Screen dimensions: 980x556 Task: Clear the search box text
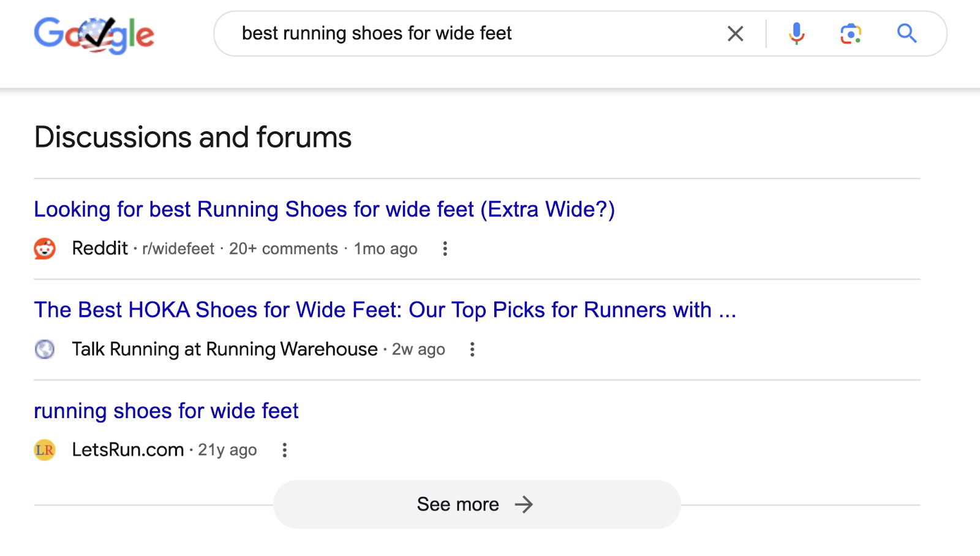click(735, 34)
